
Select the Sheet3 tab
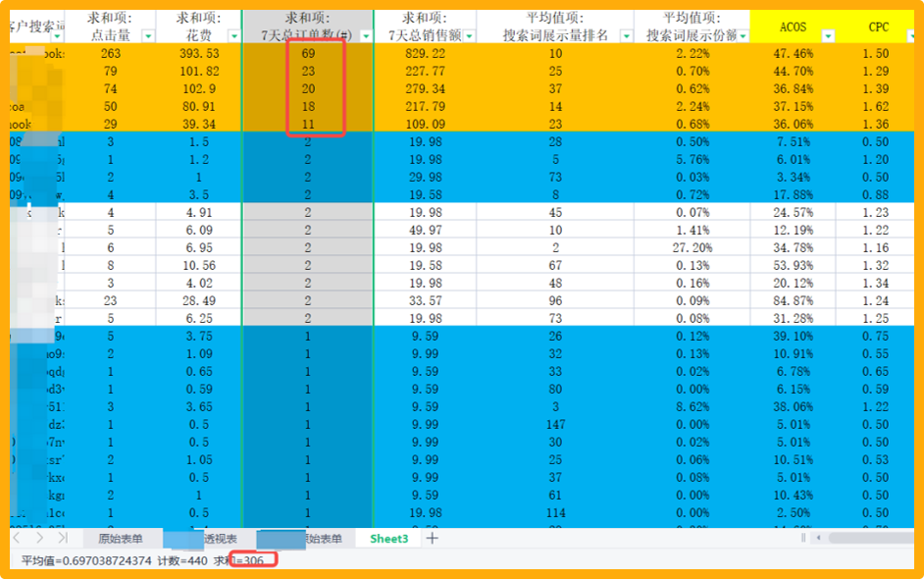[389, 538]
